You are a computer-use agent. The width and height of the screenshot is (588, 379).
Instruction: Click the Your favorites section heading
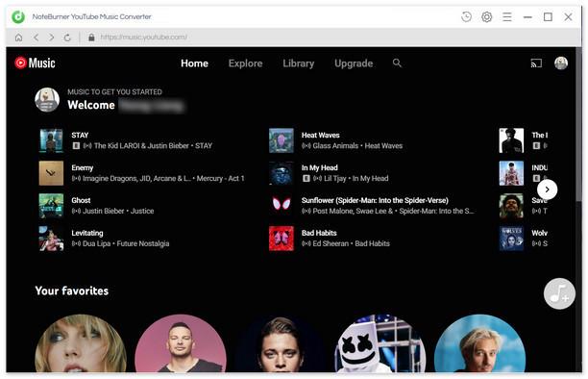(x=72, y=291)
